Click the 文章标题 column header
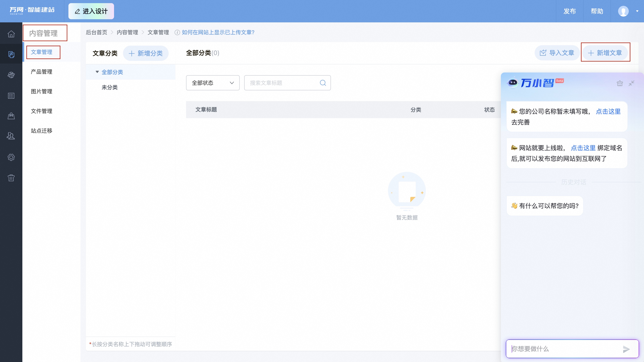The image size is (644, 362). [x=206, y=110]
